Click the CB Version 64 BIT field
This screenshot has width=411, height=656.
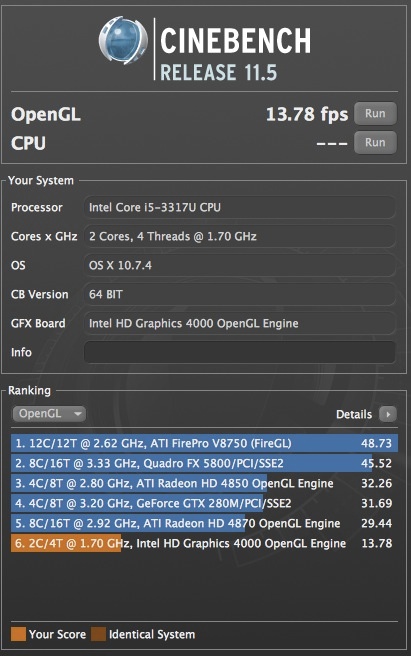240,294
